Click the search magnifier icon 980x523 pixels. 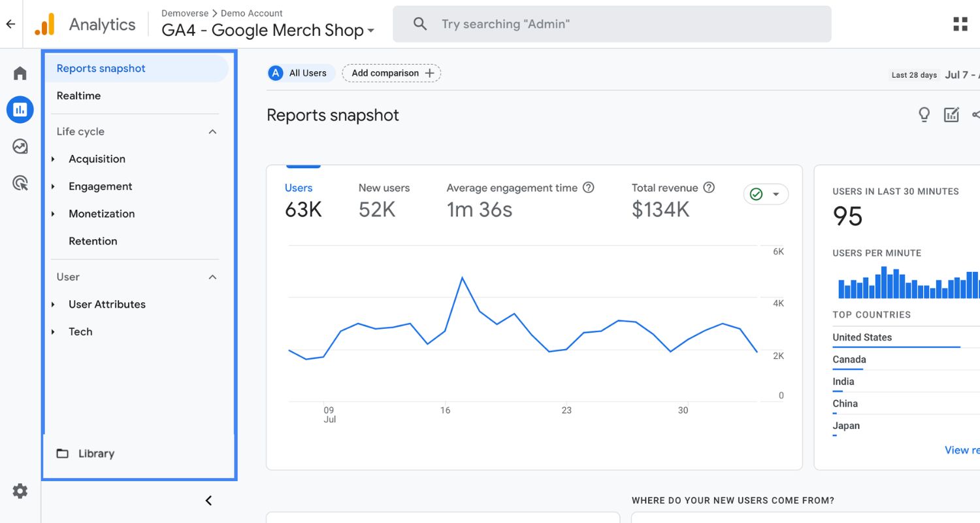[x=420, y=24]
